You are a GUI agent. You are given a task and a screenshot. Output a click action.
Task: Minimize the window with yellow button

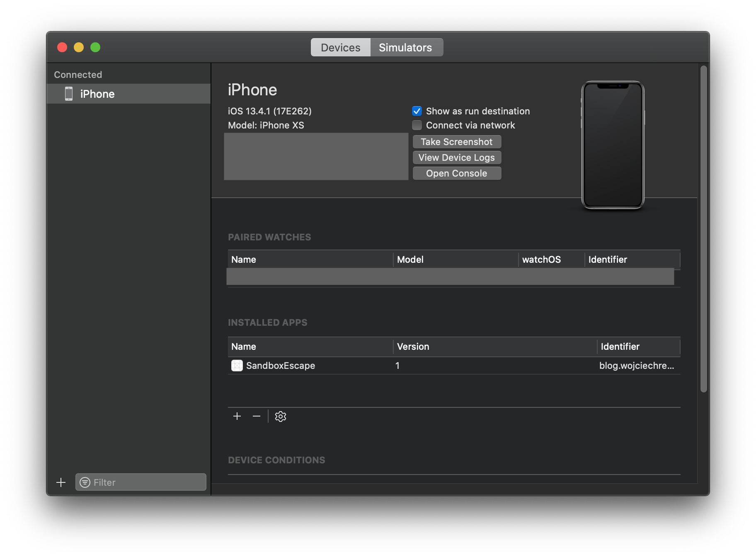[79, 47]
